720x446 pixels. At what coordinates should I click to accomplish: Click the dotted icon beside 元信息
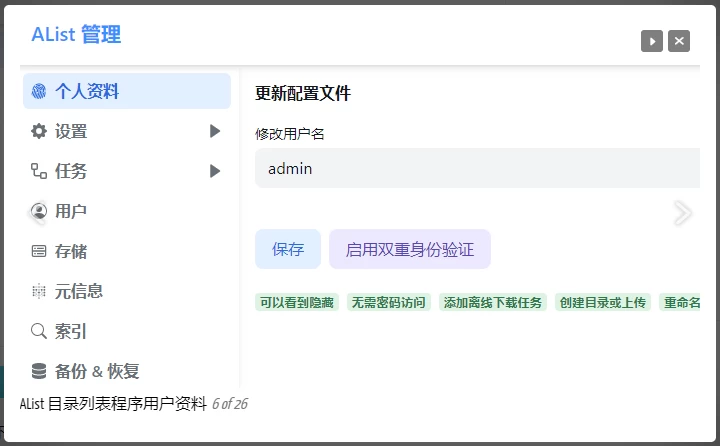pyautogui.click(x=39, y=291)
